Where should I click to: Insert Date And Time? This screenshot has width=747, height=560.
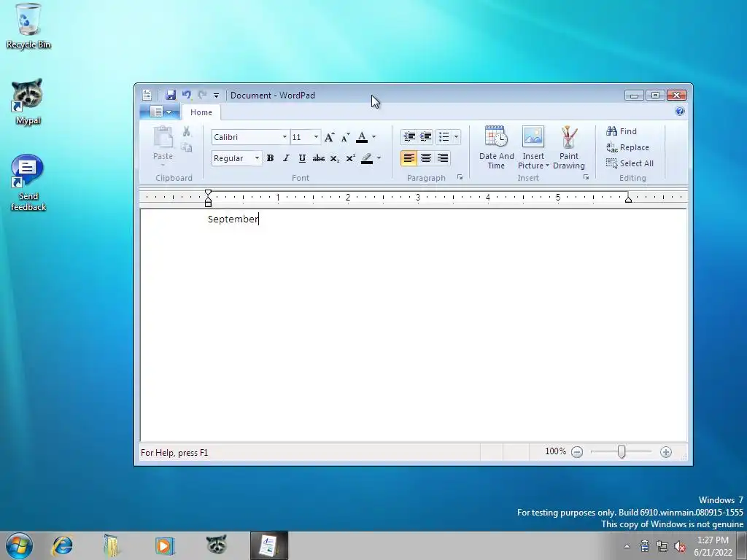(496, 147)
